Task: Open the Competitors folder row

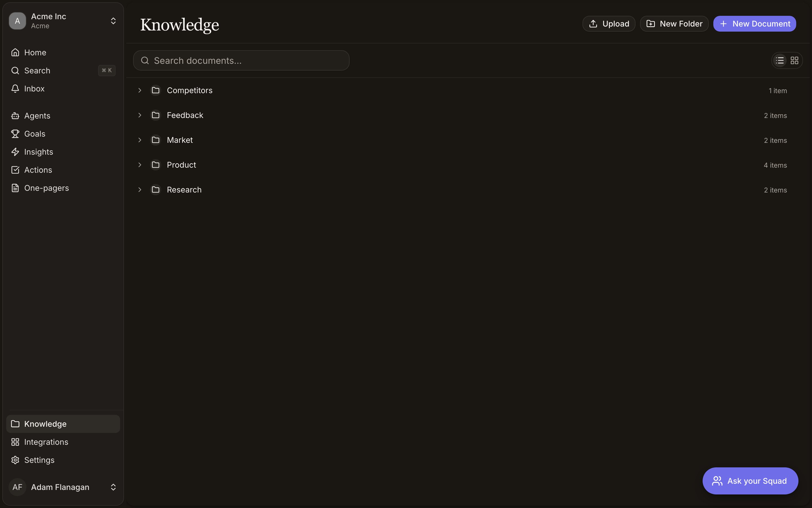Action: (x=468, y=90)
